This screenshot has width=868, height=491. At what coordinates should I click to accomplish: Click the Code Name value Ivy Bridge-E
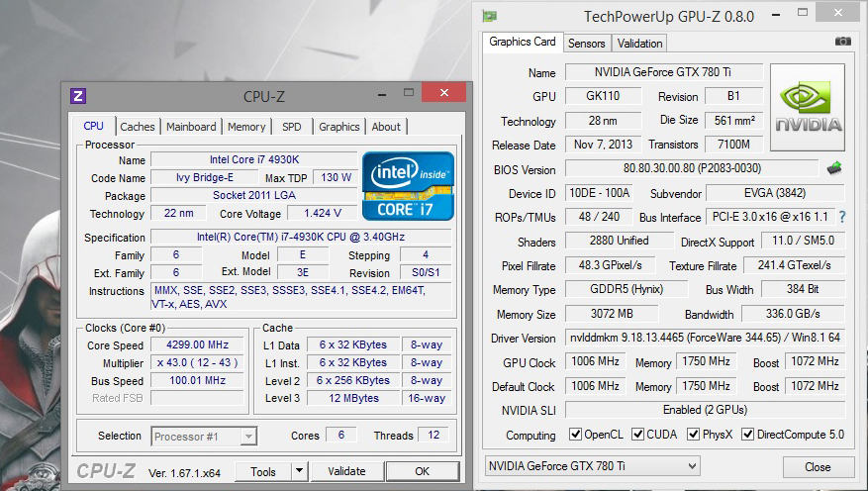pyautogui.click(x=204, y=177)
